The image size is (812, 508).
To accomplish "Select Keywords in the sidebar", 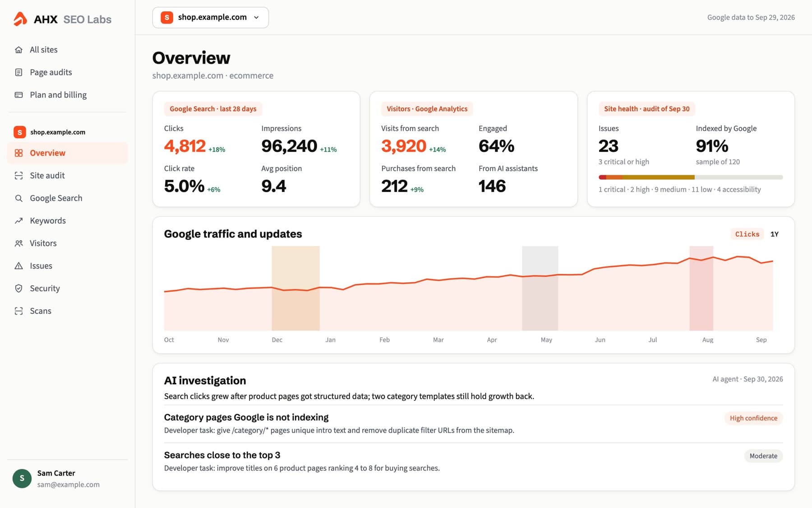I will click(68, 221).
